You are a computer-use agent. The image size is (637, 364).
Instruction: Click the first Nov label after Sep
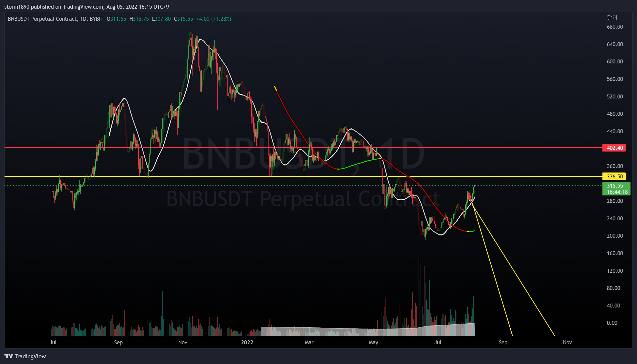coord(183,342)
